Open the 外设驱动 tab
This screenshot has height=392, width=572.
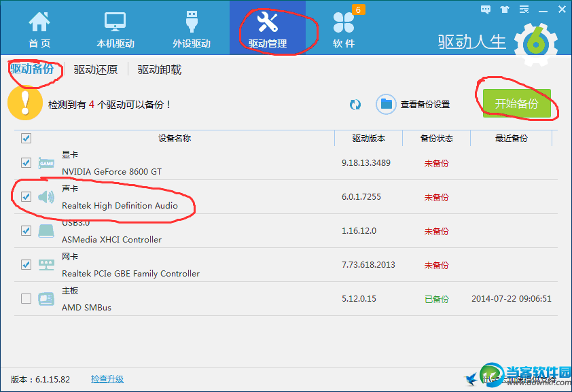(192, 29)
